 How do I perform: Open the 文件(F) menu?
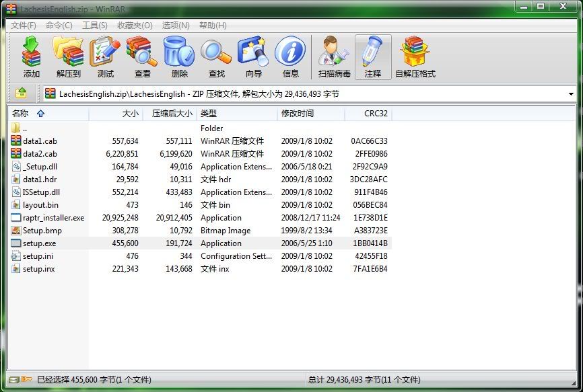click(23, 26)
